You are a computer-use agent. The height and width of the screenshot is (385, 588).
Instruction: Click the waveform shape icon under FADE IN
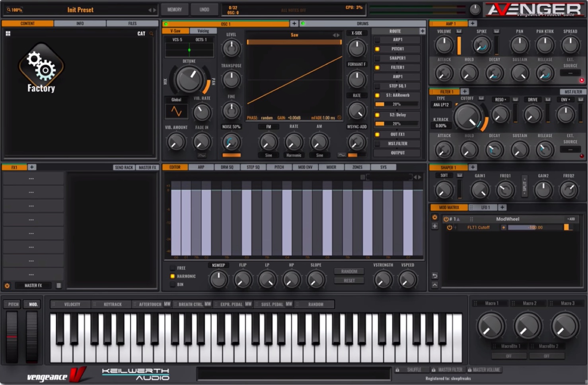(202, 156)
